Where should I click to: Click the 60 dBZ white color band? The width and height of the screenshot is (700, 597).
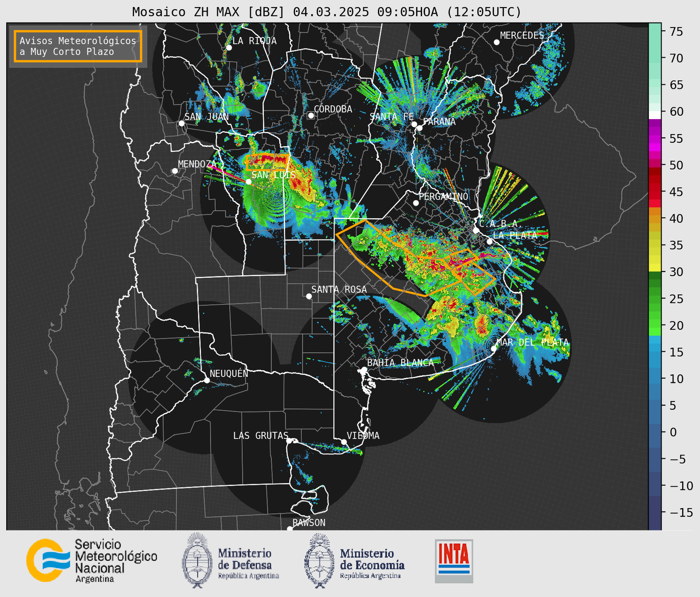[x=655, y=115]
